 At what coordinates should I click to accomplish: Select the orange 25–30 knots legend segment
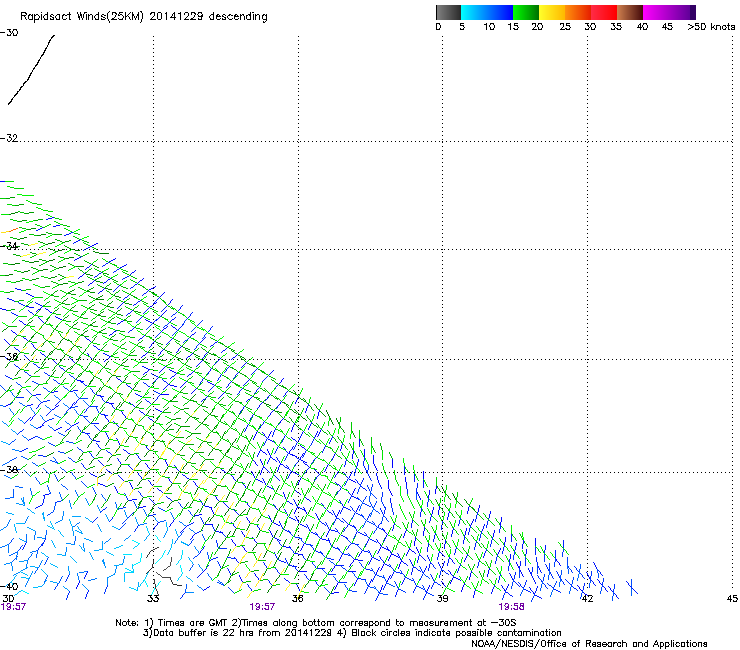pos(578,12)
